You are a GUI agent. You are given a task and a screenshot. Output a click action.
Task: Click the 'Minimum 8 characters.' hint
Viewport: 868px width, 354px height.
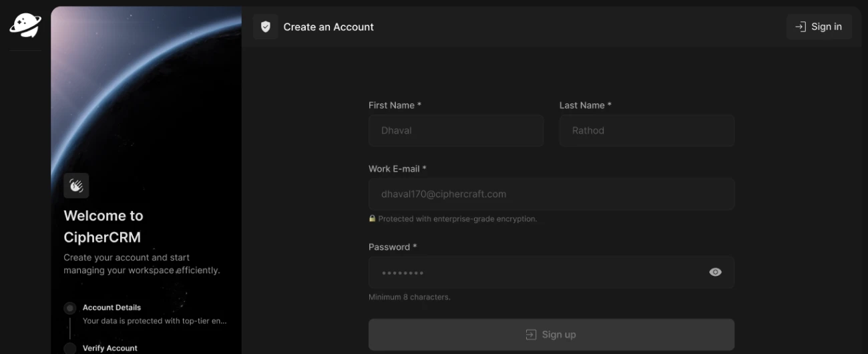click(409, 297)
